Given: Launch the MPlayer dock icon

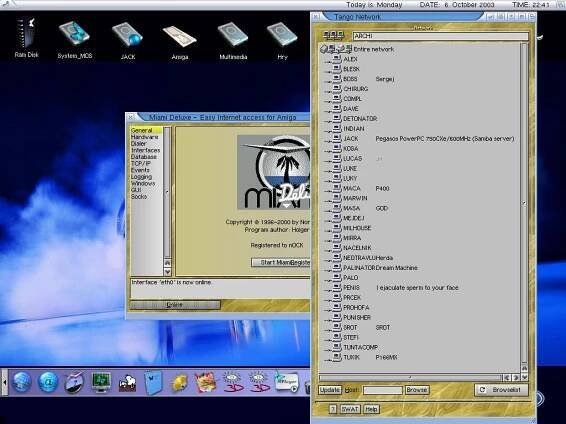Looking at the screenshot, I should [x=287, y=383].
